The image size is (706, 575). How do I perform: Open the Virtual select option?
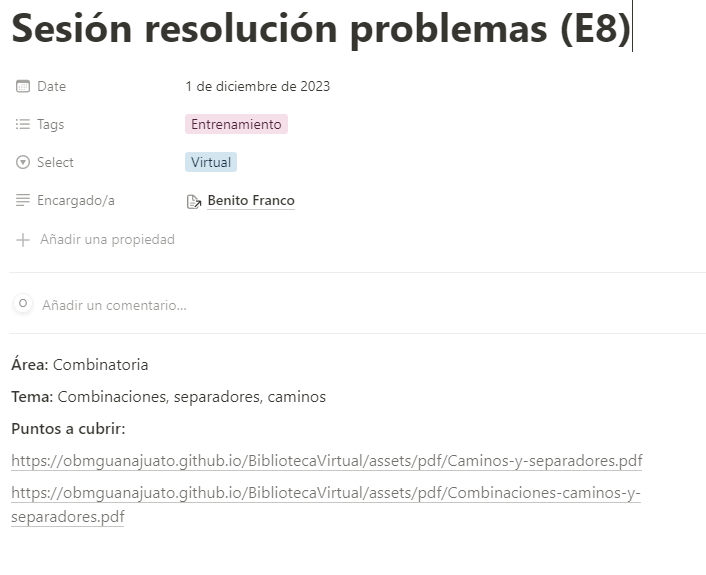(x=211, y=162)
